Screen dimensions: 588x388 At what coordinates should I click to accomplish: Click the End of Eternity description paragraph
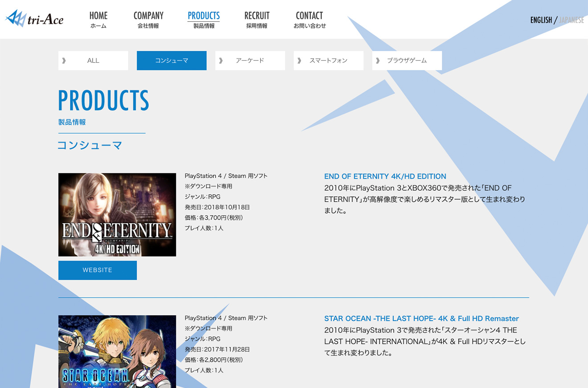point(425,199)
